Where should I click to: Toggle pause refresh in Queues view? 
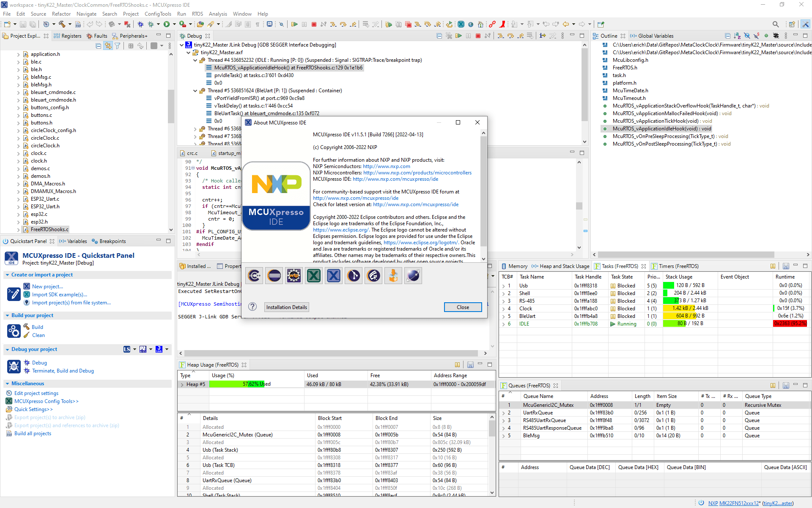coord(773,386)
